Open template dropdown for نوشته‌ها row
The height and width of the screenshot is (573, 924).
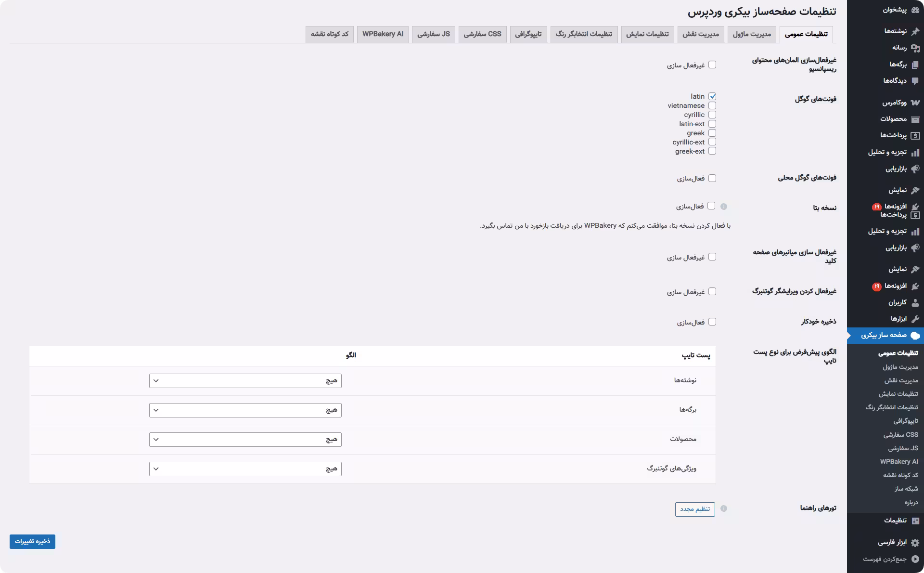point(245,381)
